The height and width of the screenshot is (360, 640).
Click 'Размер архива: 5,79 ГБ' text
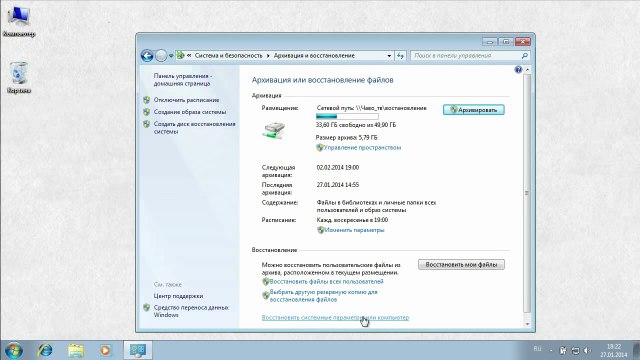(x=347, y=138)
